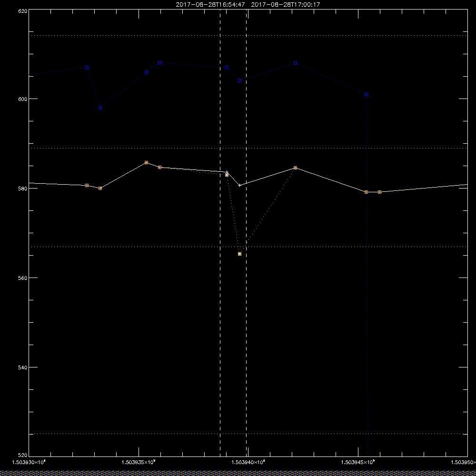Select the lowest orange outlier marker near 565

240,254
